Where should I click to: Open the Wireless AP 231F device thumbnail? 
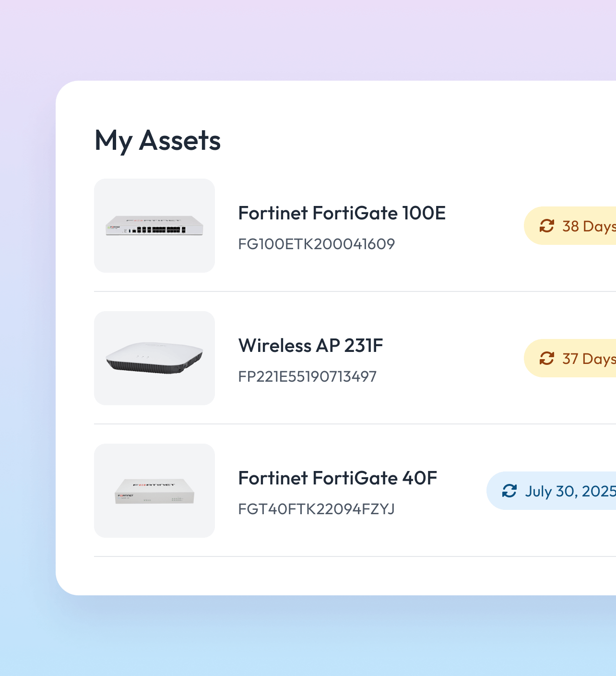coord(154,358)
